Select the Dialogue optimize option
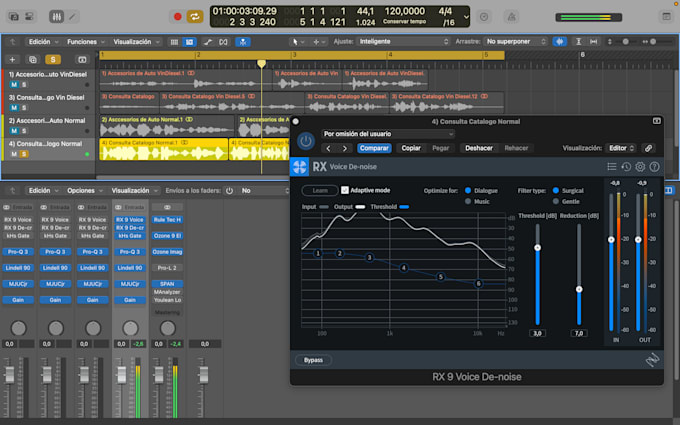 click(x=468, y=190)
